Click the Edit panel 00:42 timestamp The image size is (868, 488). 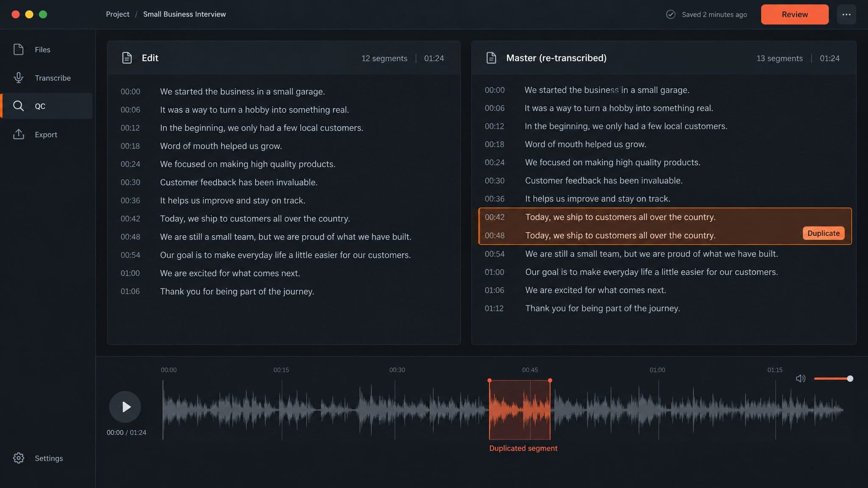(130, 219)
